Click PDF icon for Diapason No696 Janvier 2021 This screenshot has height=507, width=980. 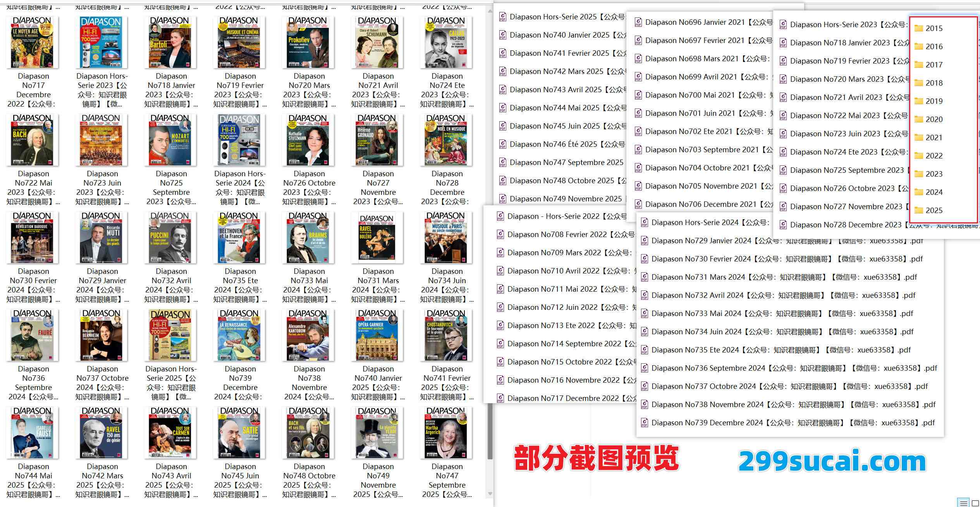click(638, 22)
